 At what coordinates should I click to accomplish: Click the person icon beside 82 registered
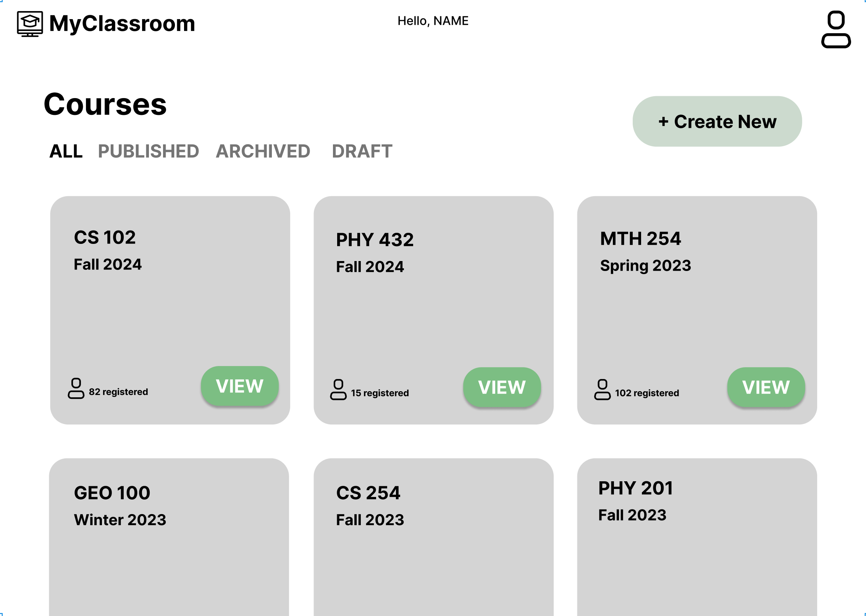click(x=76, y=388)
